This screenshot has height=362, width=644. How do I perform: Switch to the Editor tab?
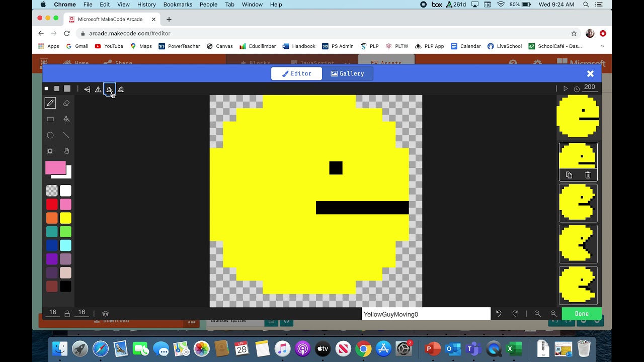[x=297, y=73]
